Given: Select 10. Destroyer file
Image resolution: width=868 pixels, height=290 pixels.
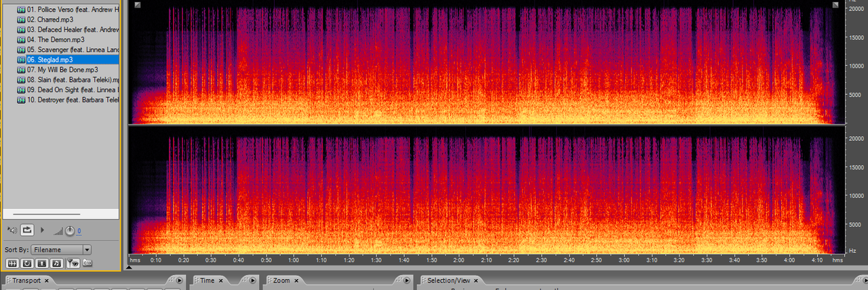Looking at the screenshot, I should [73, 100].
